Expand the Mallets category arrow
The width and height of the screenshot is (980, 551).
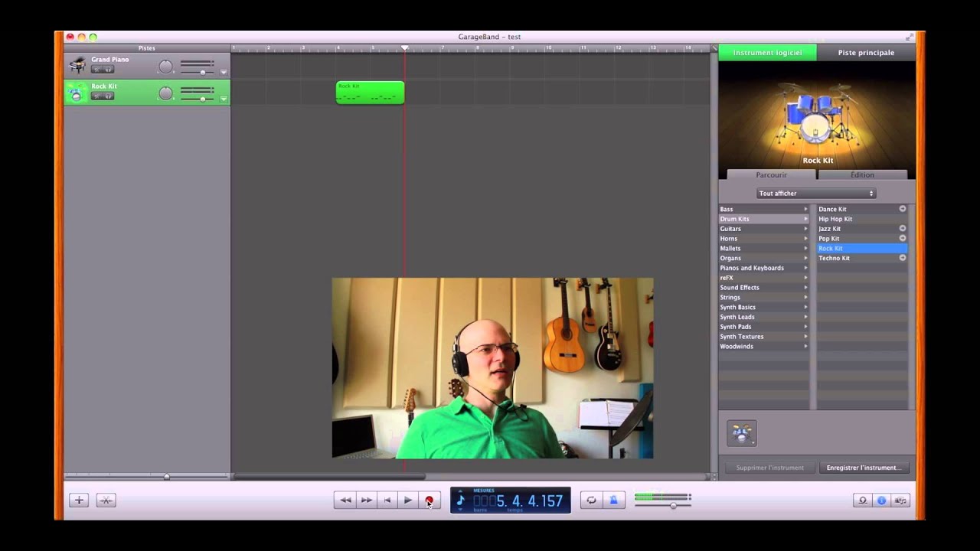pos(805,248)
